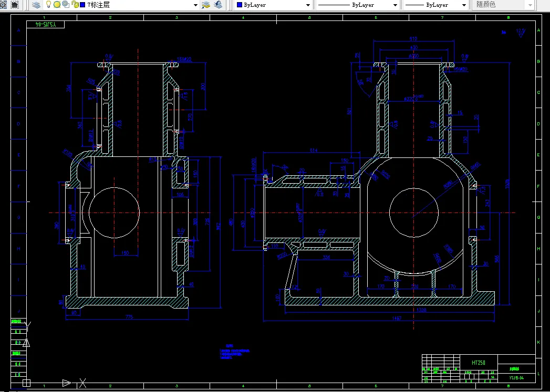Select the 902 vertical dimension

(219, 226)
